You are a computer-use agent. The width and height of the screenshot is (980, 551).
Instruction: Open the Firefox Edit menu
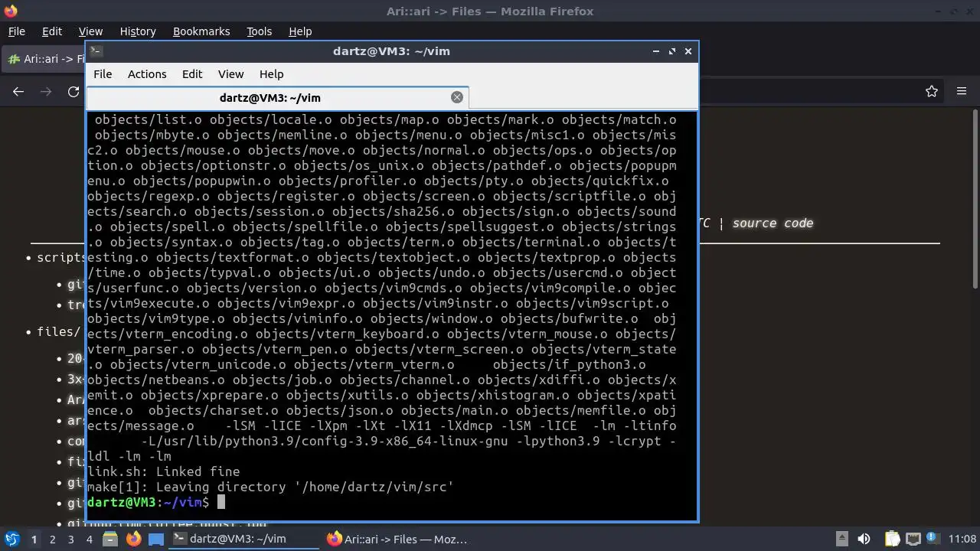click(52, 31)
